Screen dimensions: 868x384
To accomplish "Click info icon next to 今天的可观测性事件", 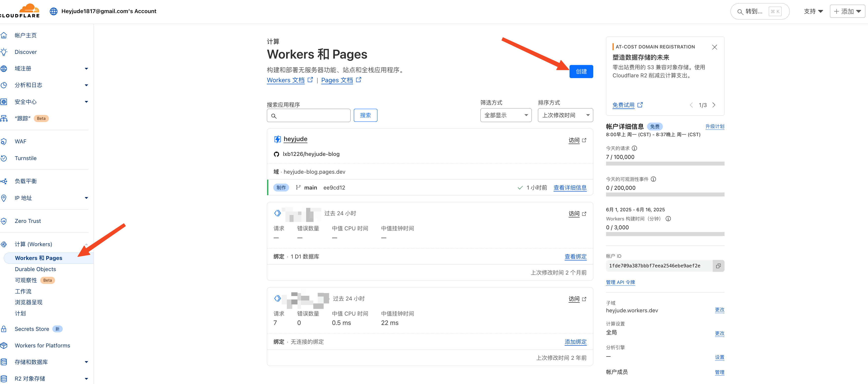I will (x=653, y=179).
